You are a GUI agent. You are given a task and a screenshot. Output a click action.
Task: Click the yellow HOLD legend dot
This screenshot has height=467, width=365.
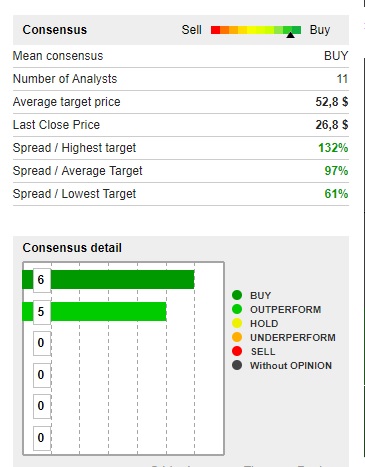(x=237, y=323)
